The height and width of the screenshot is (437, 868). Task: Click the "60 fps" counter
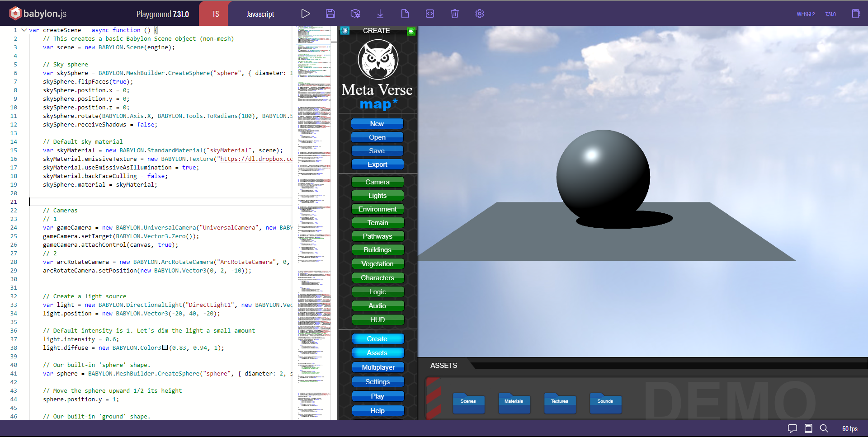coord(849,429)
